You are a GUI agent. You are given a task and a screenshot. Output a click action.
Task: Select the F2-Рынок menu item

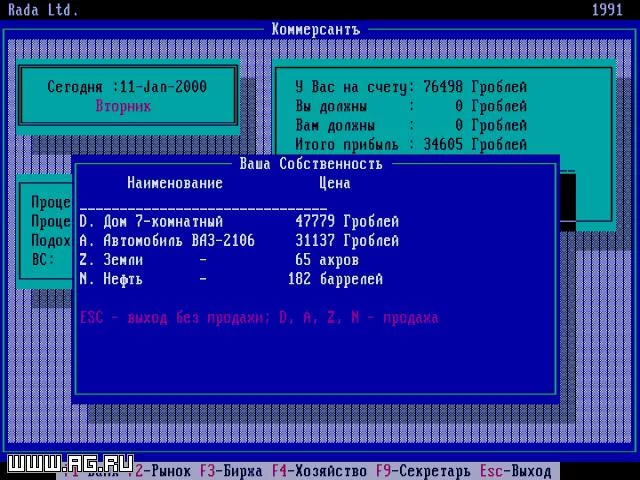[x=159, y=471]
